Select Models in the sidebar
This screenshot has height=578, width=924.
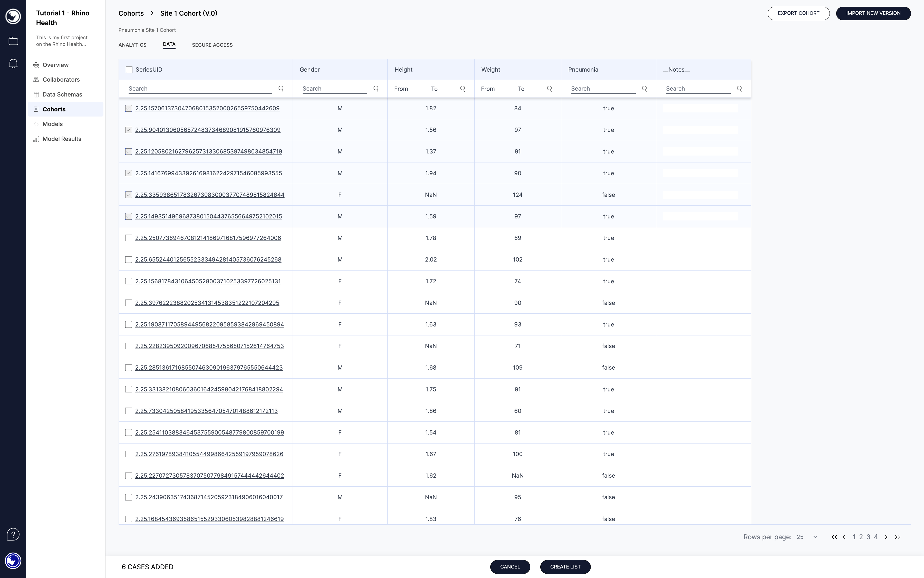[53, 124]
